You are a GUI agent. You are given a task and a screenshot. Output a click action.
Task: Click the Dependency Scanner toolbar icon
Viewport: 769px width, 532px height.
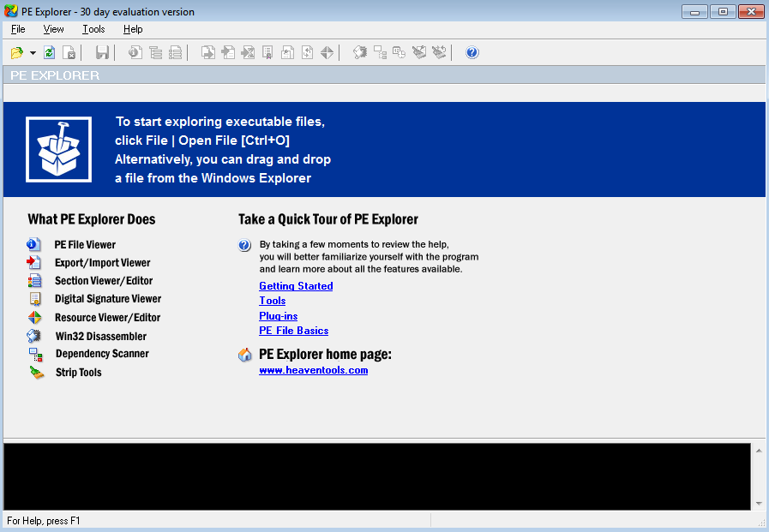pos(380,53)
